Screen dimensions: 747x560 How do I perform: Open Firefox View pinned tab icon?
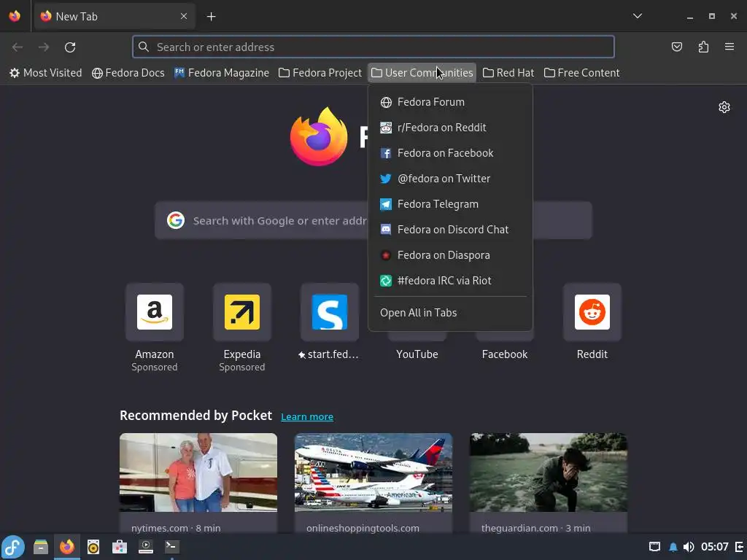15,16
